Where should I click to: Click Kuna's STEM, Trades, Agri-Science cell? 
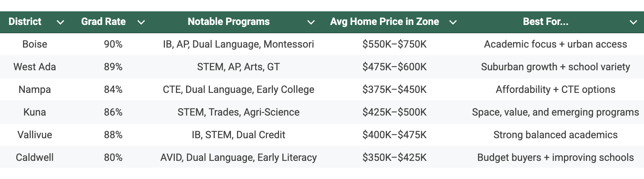coord(239,112)
